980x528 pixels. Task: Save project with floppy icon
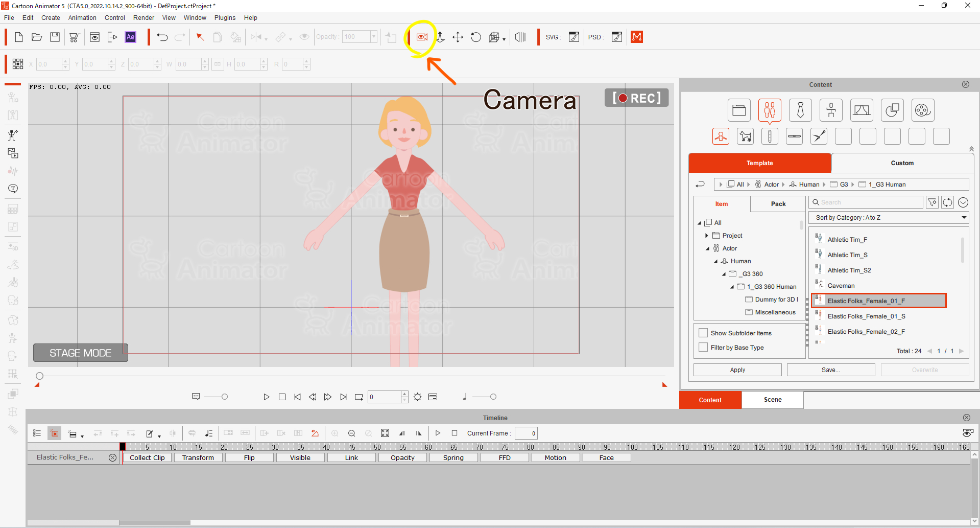tap(55, 37)
